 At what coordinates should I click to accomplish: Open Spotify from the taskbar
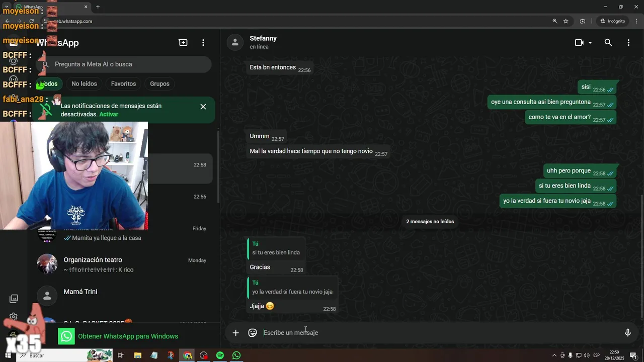click(x=220, y=355)
